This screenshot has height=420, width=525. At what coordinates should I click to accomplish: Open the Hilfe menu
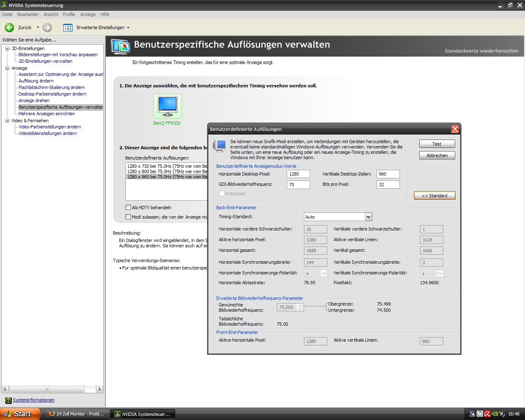tap(105, 14)
